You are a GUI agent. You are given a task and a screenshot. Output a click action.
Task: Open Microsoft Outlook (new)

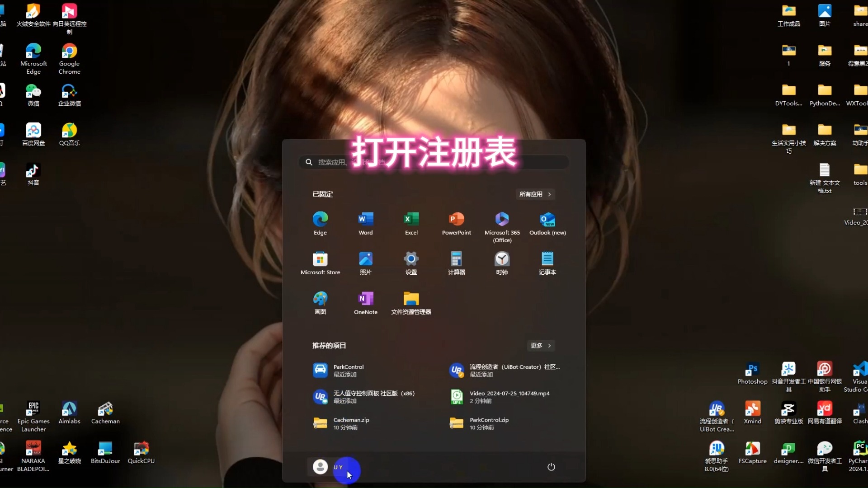547,224
